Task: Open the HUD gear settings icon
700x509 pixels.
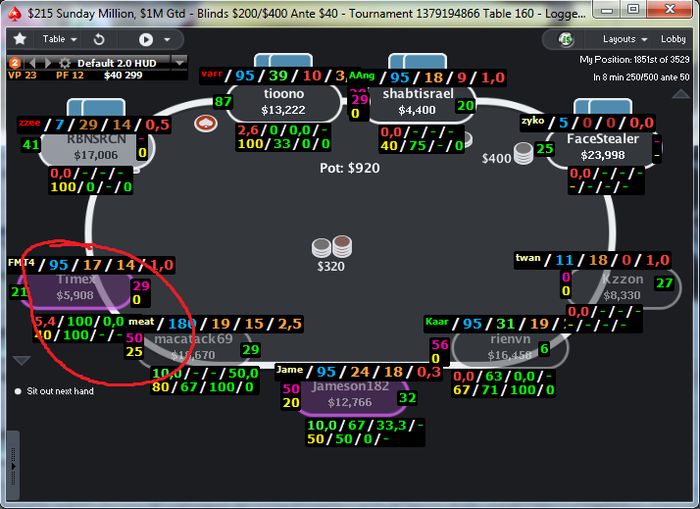Action: 65,63
